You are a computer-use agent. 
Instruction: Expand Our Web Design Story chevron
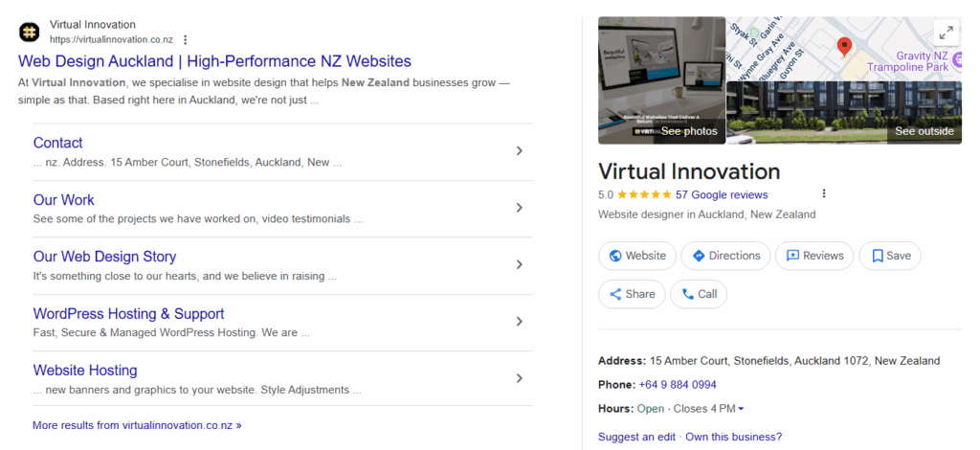tap(519, 264)
